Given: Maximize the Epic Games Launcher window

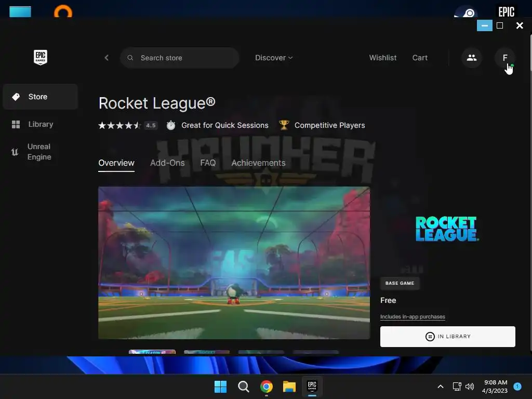Looking at the screenshot, I should coord(500,25).
